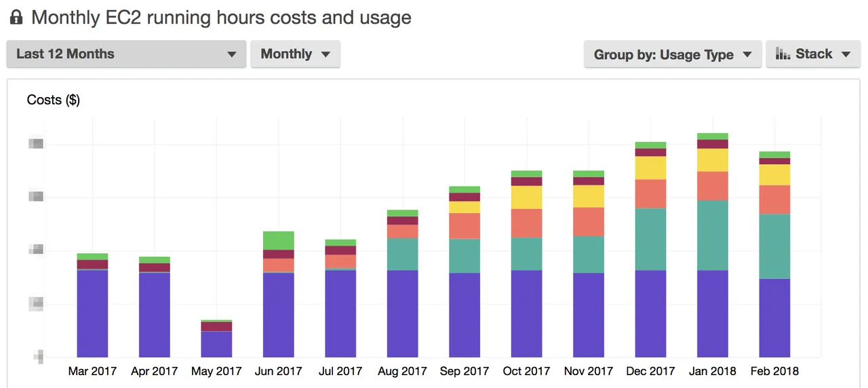Screen dimensions: 868x388
Task: Click the green top segment of Jun 2017 bar
Action: 279,241
